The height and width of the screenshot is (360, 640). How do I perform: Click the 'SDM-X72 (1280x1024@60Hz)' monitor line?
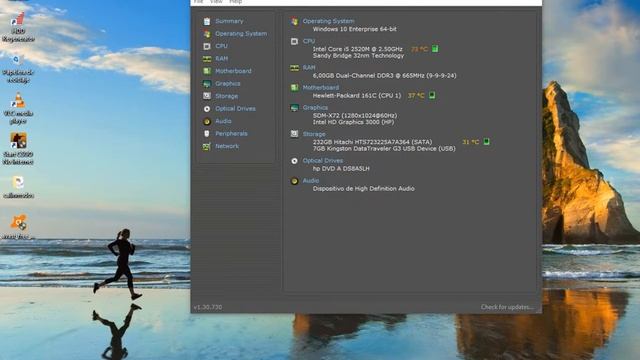(x=355, y=116)
